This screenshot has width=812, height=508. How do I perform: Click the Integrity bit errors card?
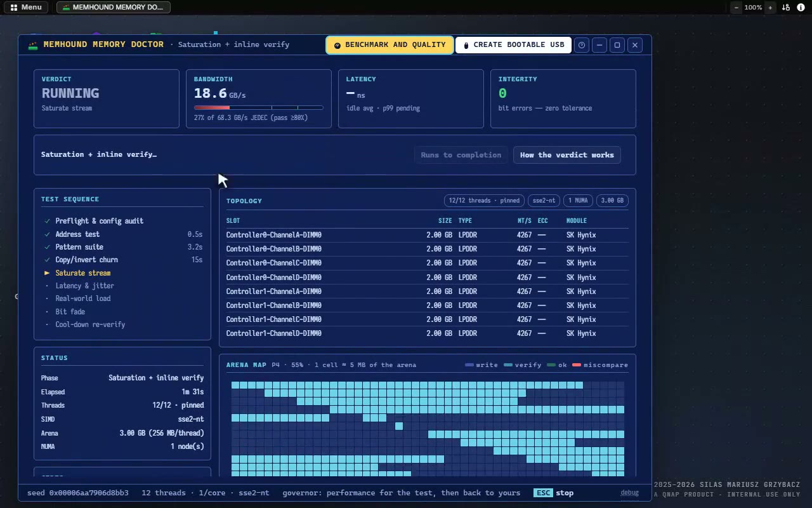click(563, 98)
